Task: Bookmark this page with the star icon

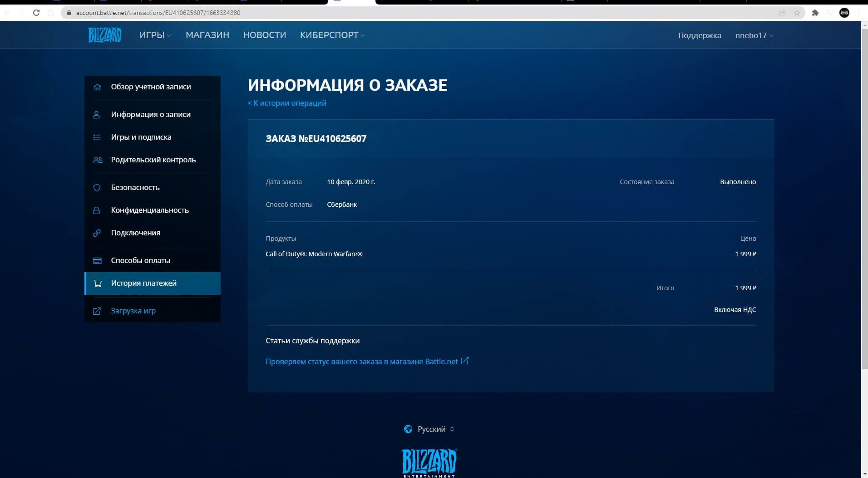Action: coord(797,13)
